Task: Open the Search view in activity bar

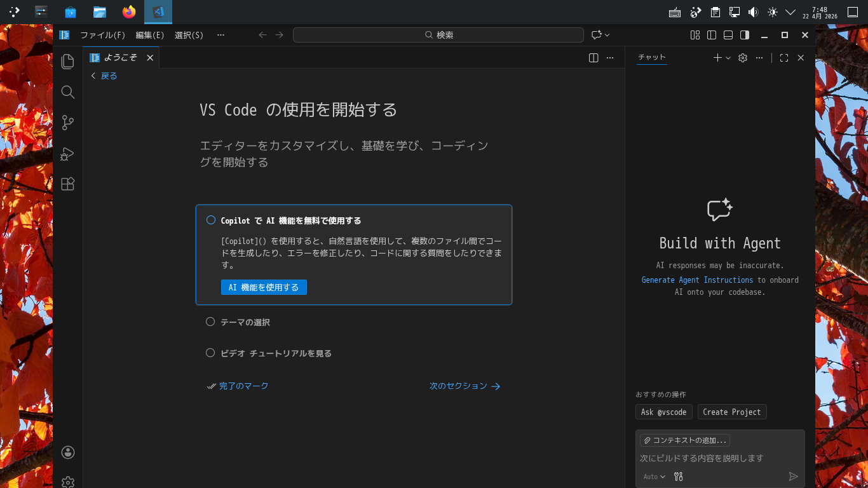Action: point(68,93)
